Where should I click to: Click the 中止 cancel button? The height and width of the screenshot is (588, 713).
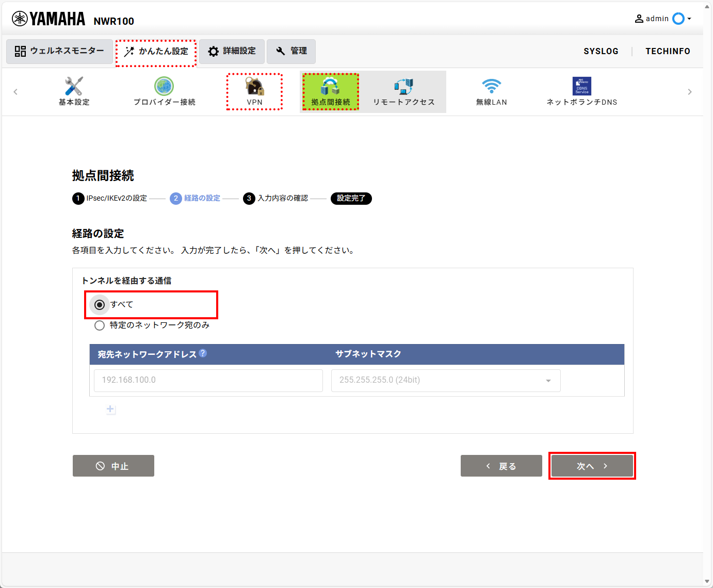point(114,466)
